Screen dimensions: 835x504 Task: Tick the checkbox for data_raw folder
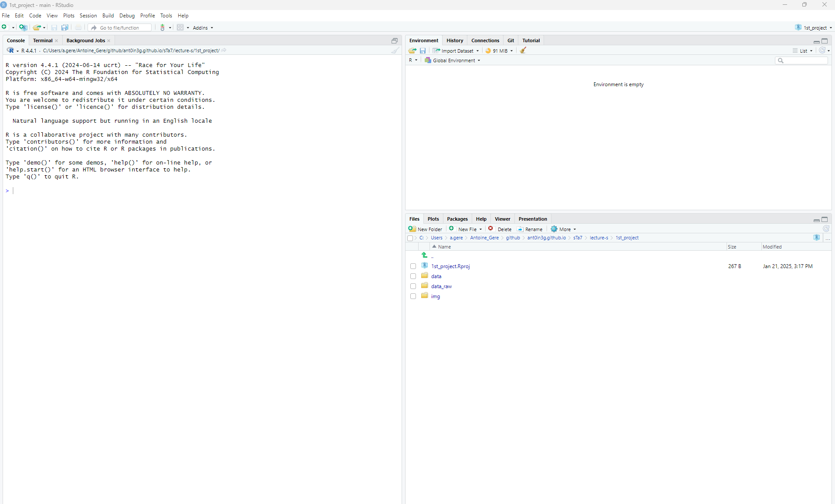pyautogui.click(x=413, y=286)
